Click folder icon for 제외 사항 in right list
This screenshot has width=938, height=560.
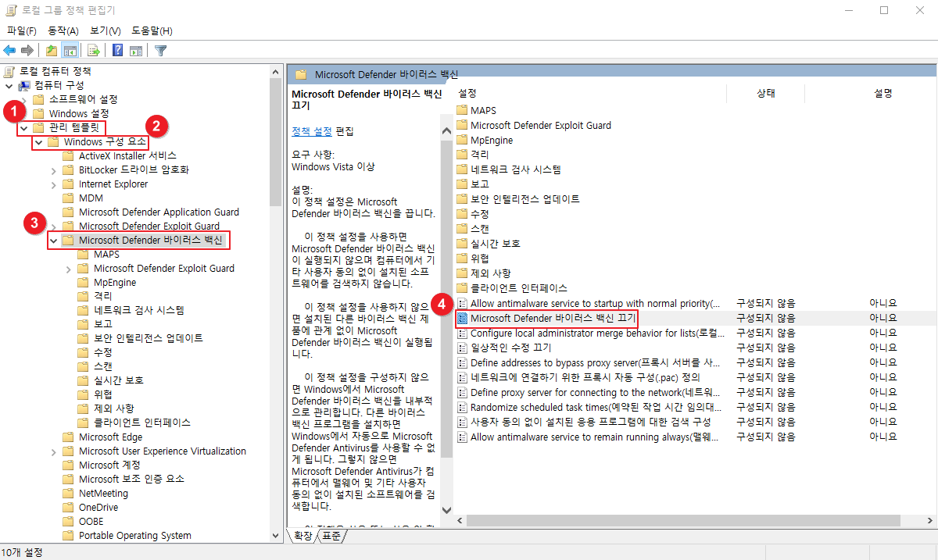point(462,273)
